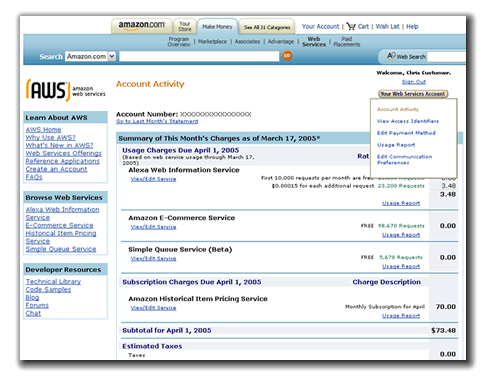Browse the Simple Queue Service sidebar link
Screen dimensions: 488x383
(x=61, y=249)
